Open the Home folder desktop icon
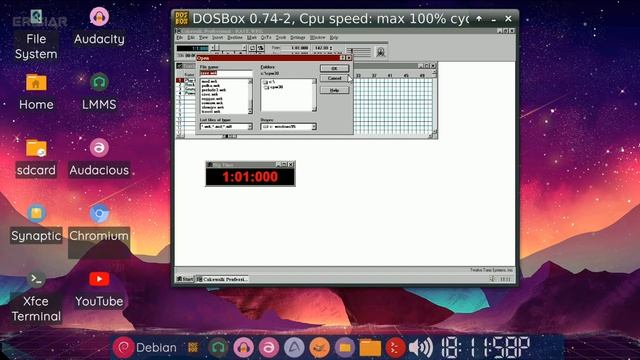 click(x=36, y=92)
